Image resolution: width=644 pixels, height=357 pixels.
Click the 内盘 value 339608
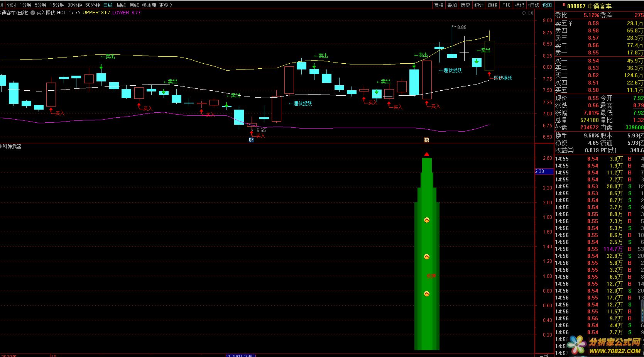tap(634, 127)
